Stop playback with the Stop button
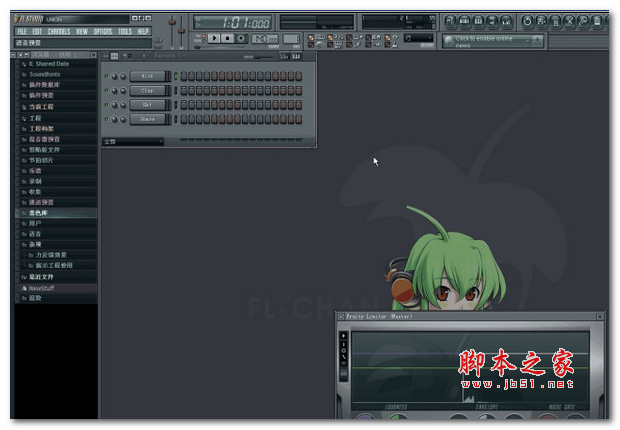620x430 pixels. pos(227,38)
